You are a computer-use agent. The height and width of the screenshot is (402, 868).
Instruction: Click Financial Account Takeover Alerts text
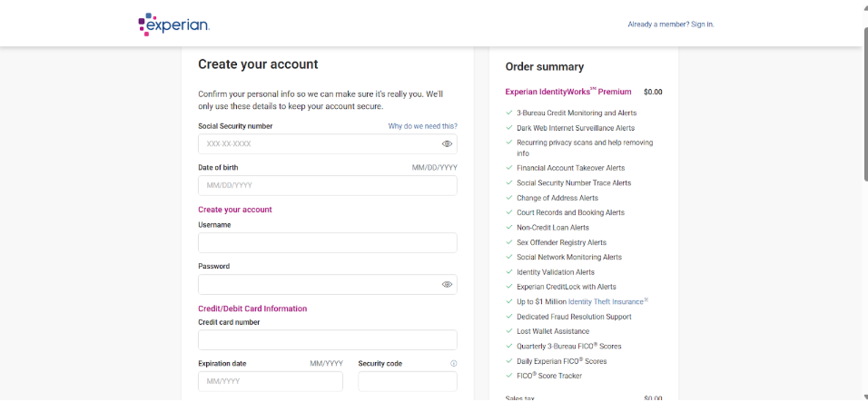pos(571,168)
